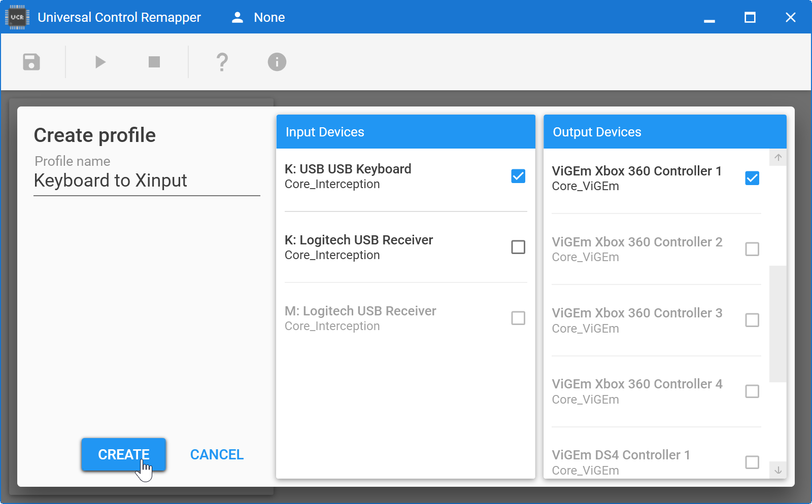
Task: Uncheck ViGEm Xbox 360 Controller 1
Action: pos(752,178)
